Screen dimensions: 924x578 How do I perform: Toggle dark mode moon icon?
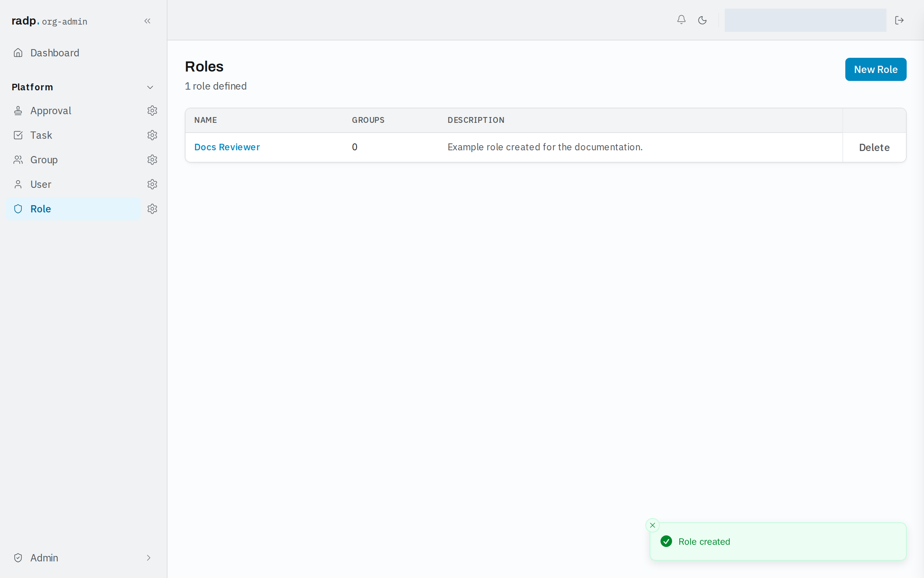pos(702,20)
